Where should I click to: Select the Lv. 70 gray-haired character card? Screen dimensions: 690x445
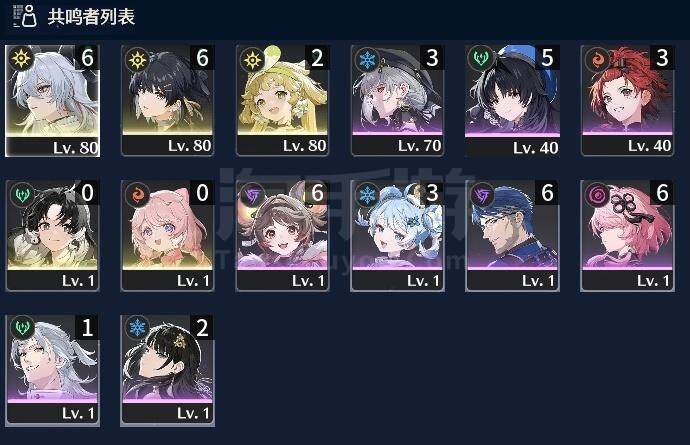tap(397, 101)
